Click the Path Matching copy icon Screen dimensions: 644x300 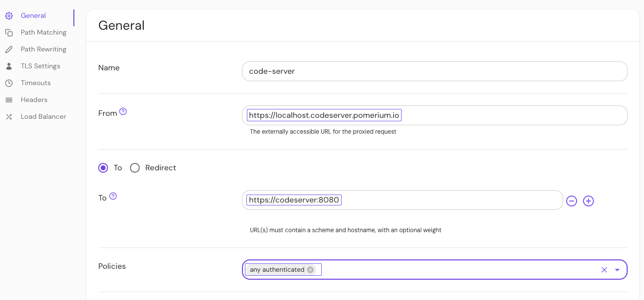9,33
